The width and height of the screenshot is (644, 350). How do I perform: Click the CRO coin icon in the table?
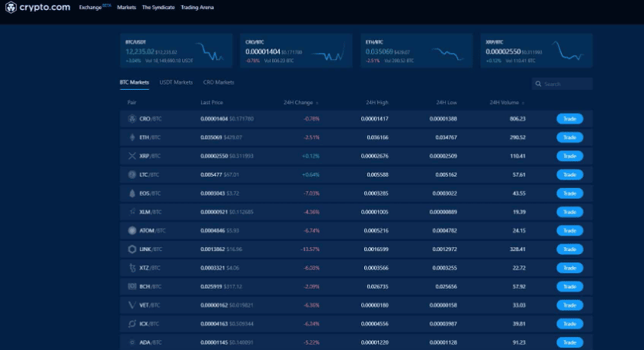pos(132,119)
